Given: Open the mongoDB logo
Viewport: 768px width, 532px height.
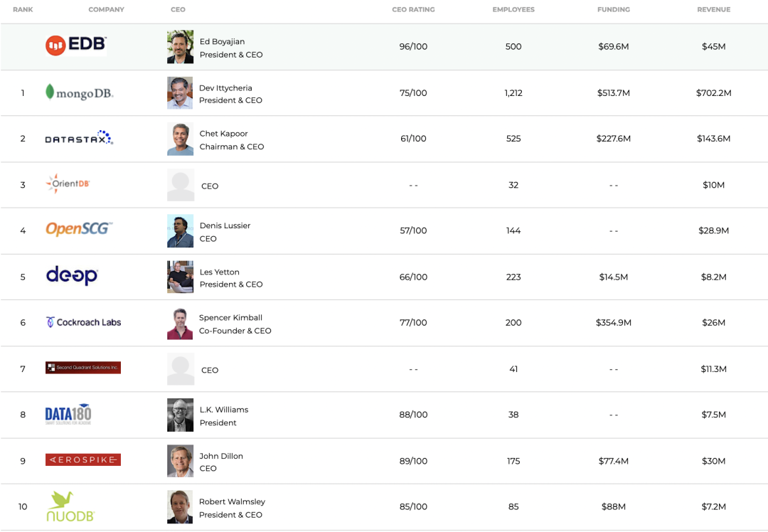Looking at the screenshot, I should coord(79,92).
